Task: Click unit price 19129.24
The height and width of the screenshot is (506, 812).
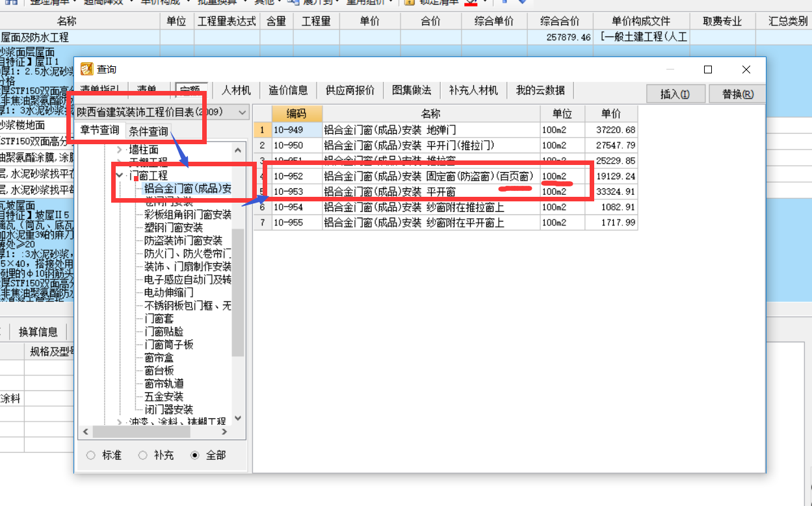Action: (x=611, y=176)
